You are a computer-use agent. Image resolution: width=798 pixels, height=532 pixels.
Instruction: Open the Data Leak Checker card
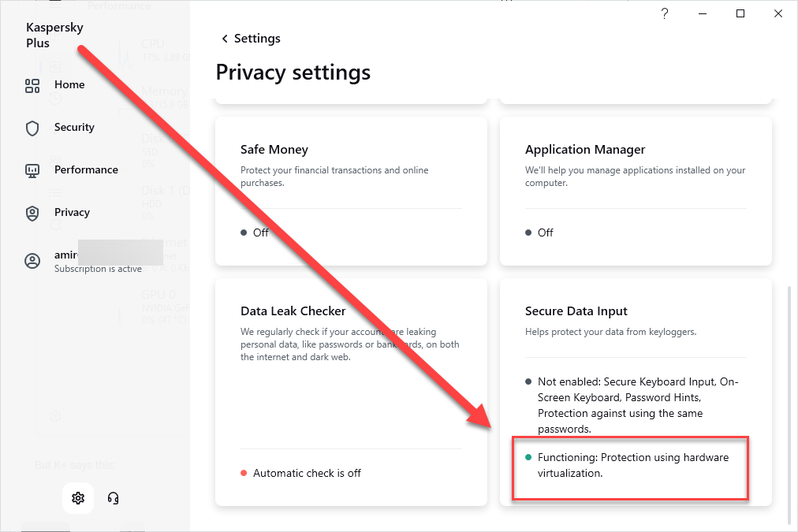(351, 392)
